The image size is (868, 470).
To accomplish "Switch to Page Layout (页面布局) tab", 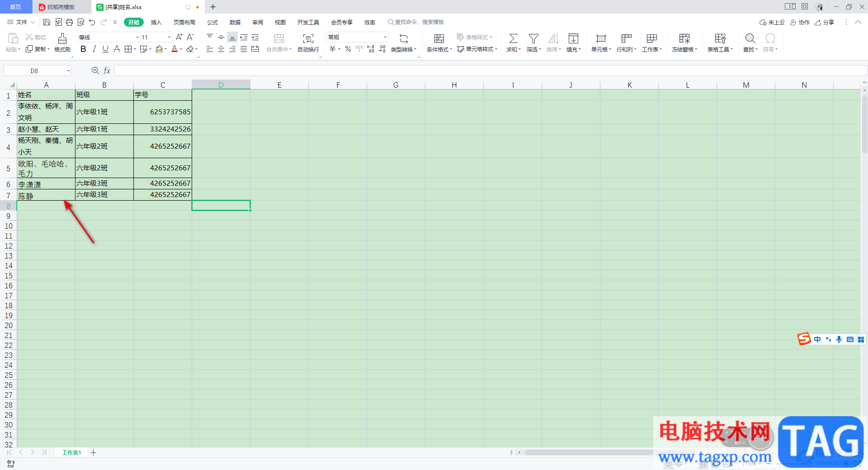I will [x=184, y=22].
